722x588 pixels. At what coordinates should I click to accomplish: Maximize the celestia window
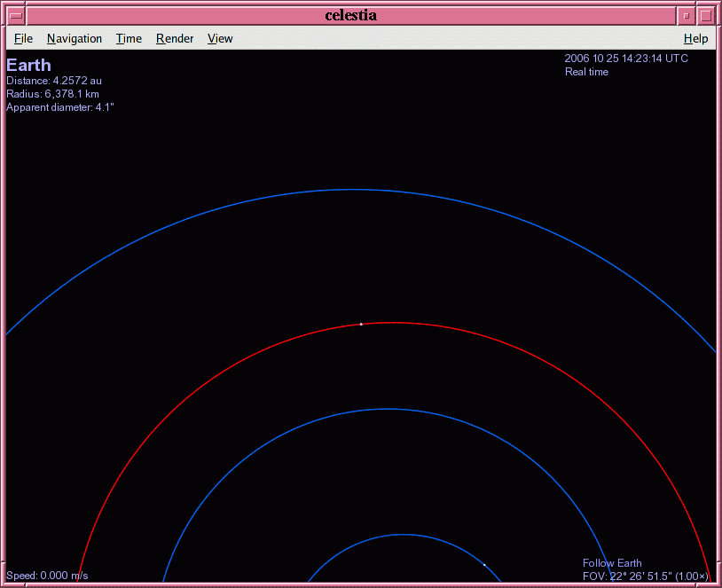[705, 15]
